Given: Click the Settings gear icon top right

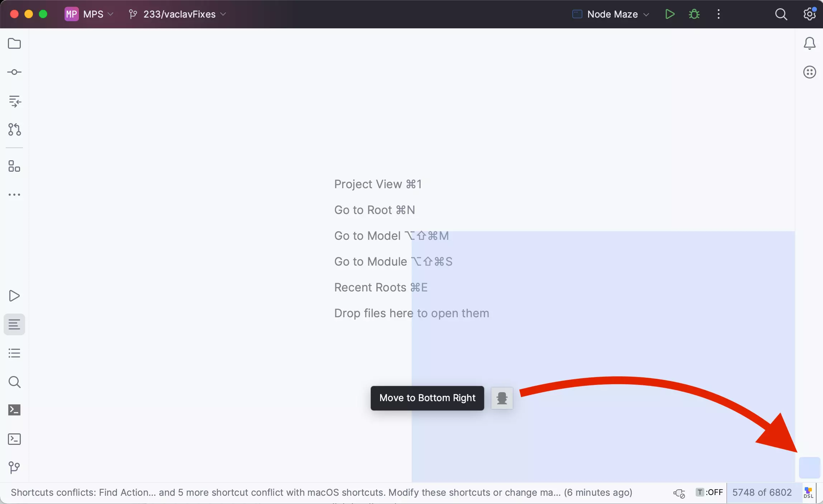Looking at the screenshot, I should pyautogui.click(x=809, y=14).
